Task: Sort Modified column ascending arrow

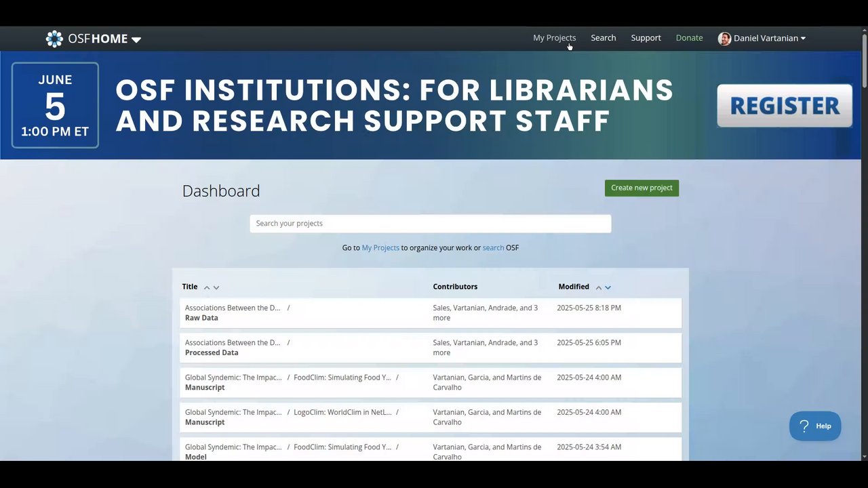Action: point(599,287)
